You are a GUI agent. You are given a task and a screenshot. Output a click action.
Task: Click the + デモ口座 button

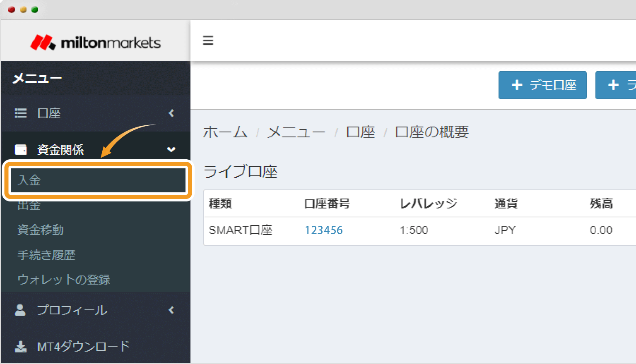543,85
